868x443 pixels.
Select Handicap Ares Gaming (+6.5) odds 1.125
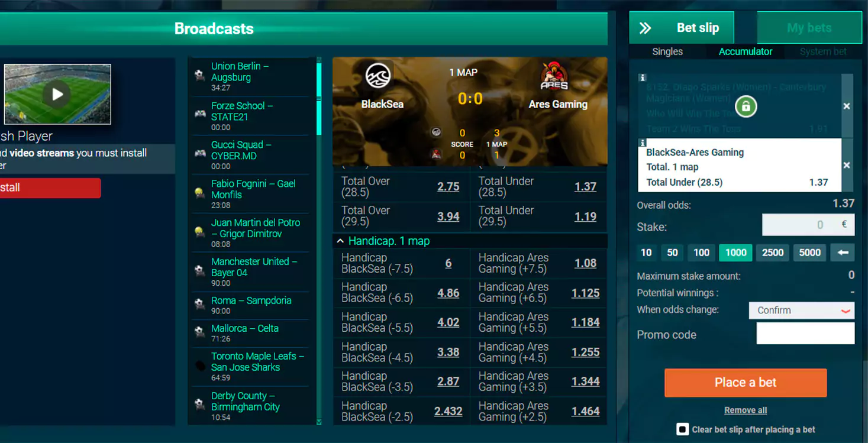[x=585, y=293]
